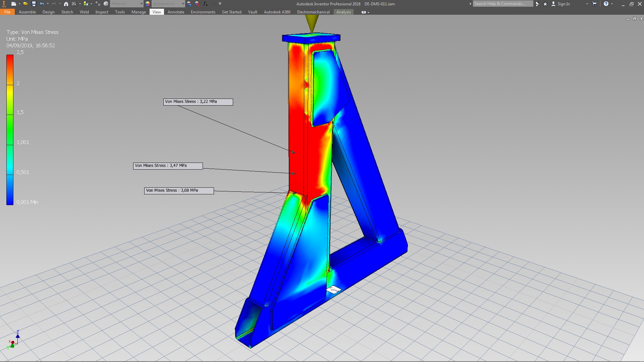Open the Tools ribbon tab
Screen dimensions: 644x362
[120, 12]
